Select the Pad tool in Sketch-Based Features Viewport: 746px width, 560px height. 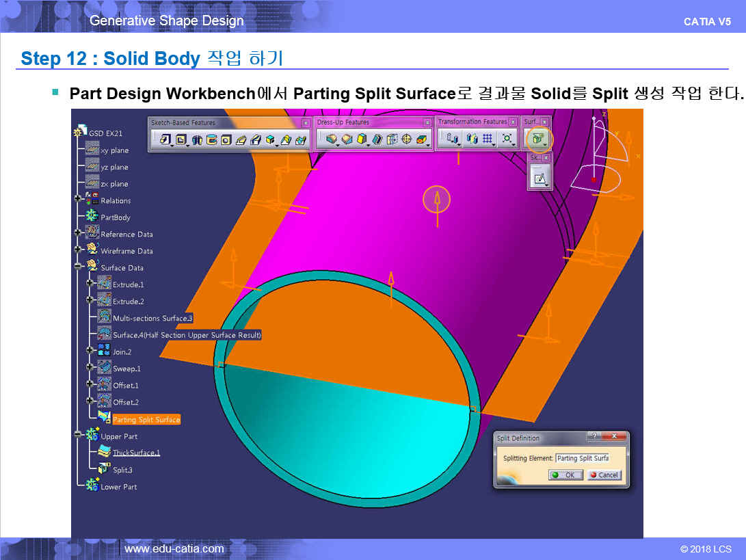click(x=165, y=140)
